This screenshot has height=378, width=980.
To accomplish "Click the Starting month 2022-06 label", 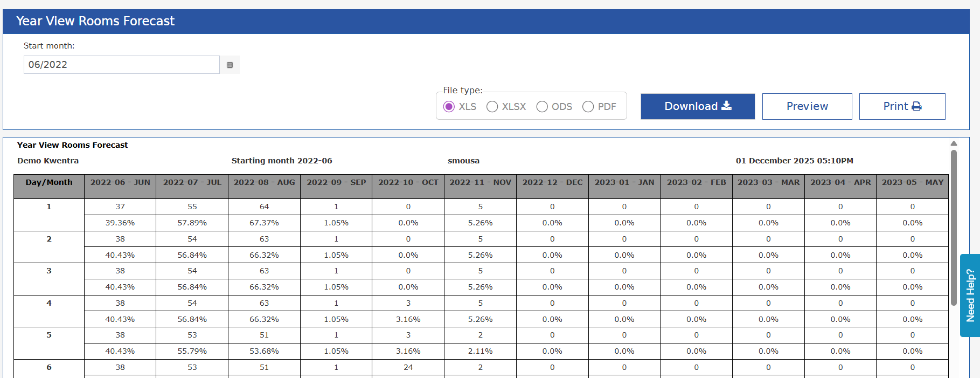I will tap(282, 161).
